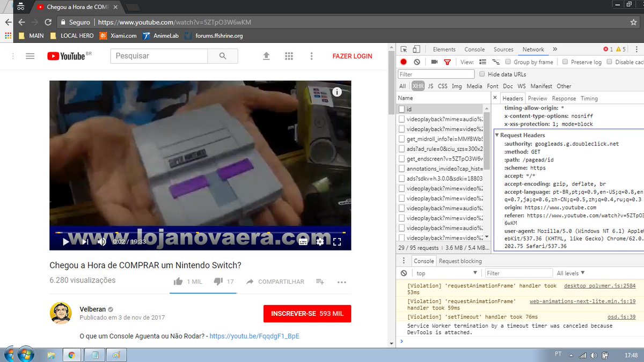
Task: Play the video
Action: click(x=66, y=242)
